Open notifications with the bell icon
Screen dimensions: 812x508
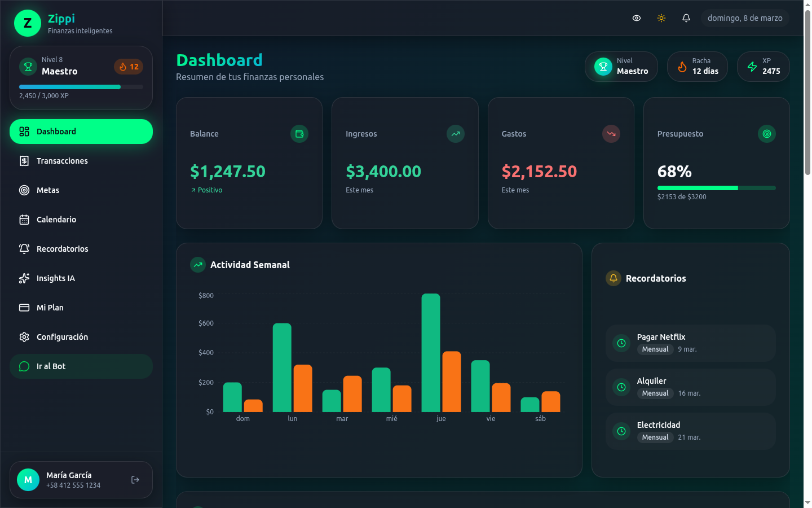tap(686, 18)
